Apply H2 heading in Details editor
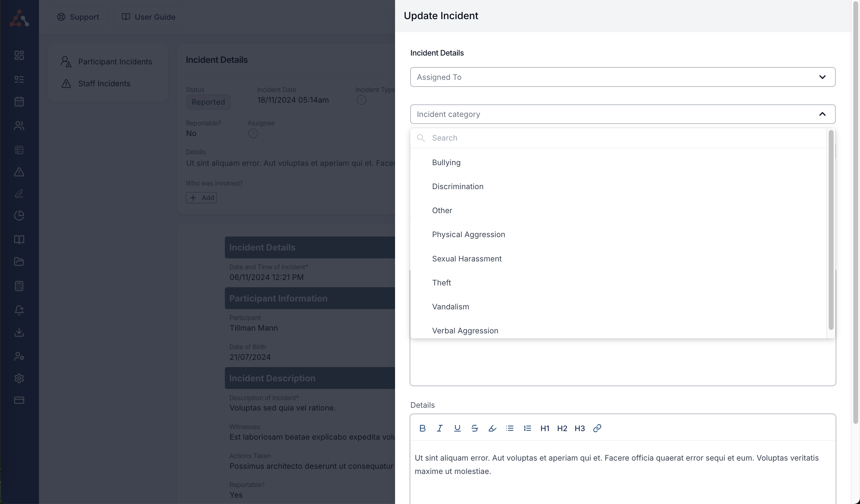This screenshot has width=860, height=504. coord(562,428)
